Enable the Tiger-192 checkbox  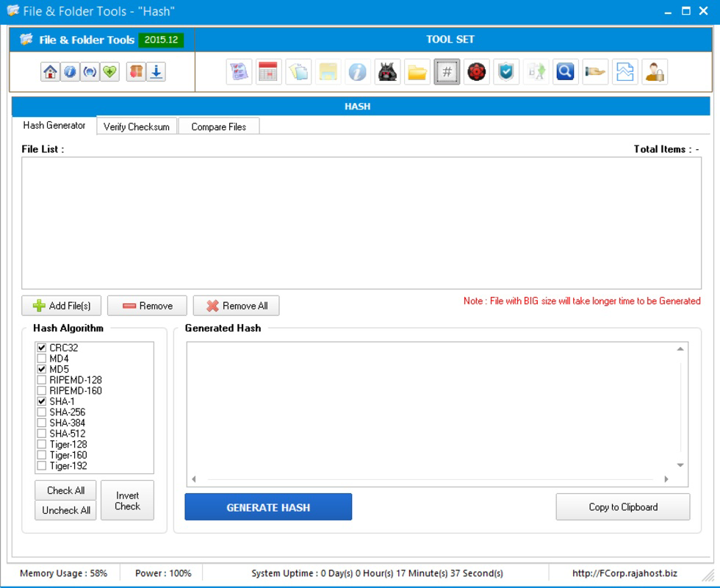pos(42,465)
